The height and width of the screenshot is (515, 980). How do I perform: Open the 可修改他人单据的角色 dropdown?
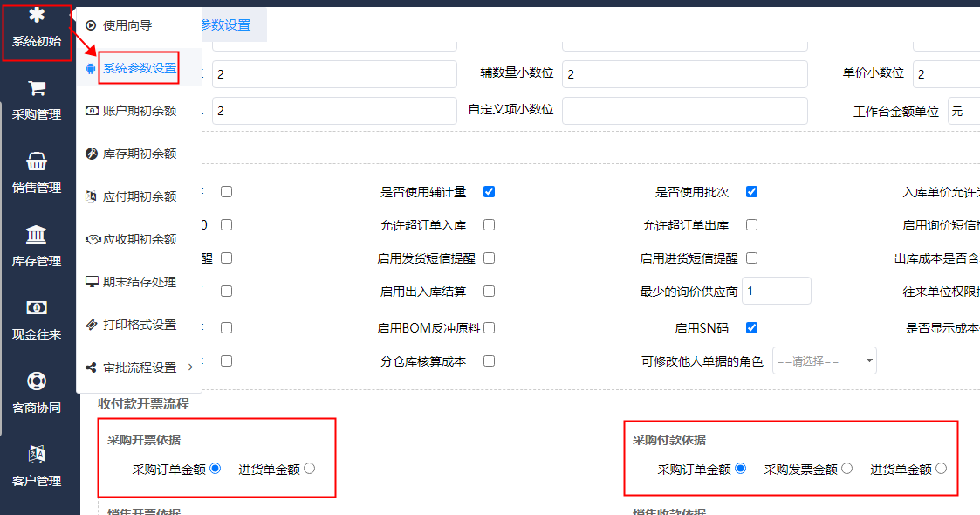(824, 360)
